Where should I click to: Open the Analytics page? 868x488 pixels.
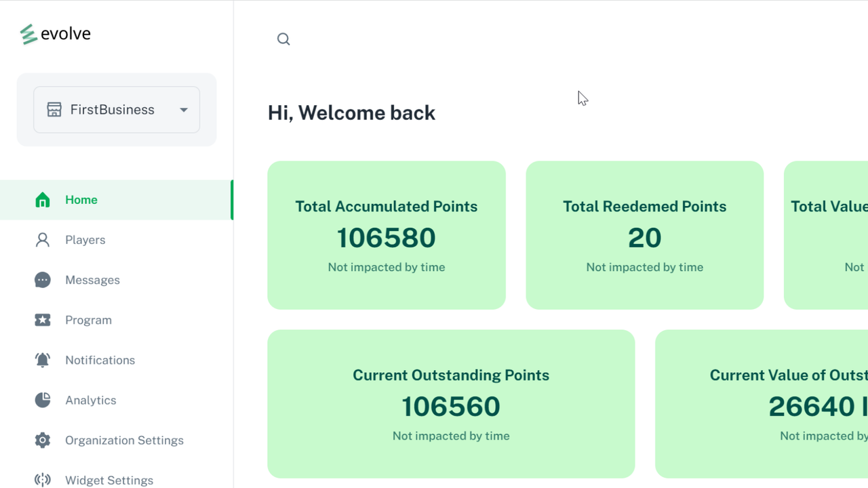point(90,400)
